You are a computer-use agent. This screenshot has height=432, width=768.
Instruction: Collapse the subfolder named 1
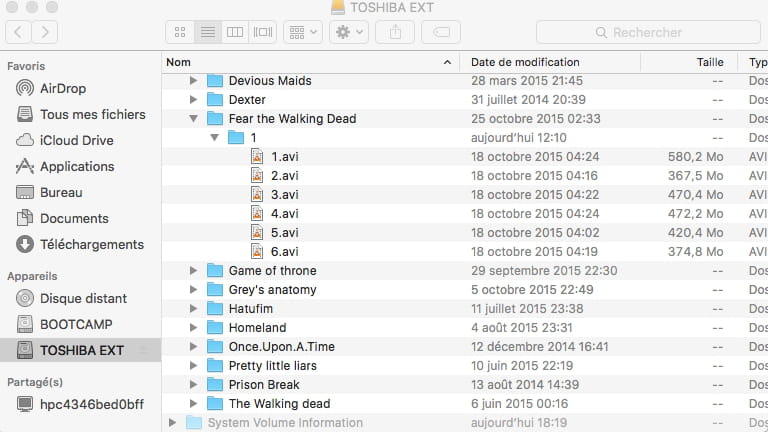point(215,138)
